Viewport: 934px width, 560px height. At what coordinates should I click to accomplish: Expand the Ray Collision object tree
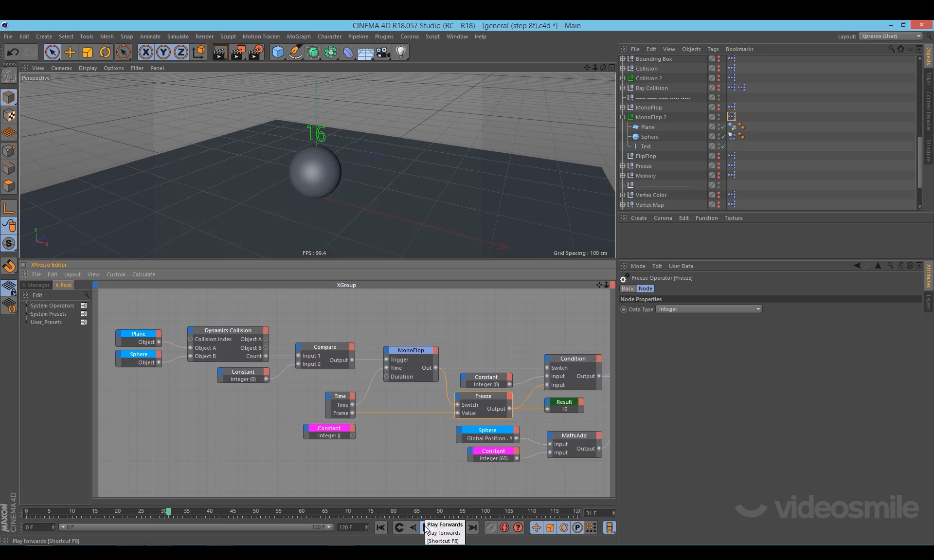623,88
